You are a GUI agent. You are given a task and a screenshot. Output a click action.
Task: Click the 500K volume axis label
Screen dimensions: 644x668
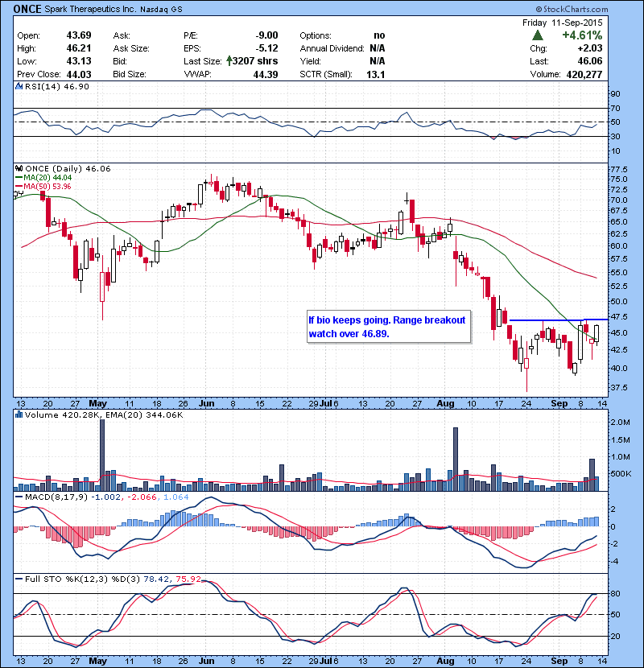[x=621, y=474]
